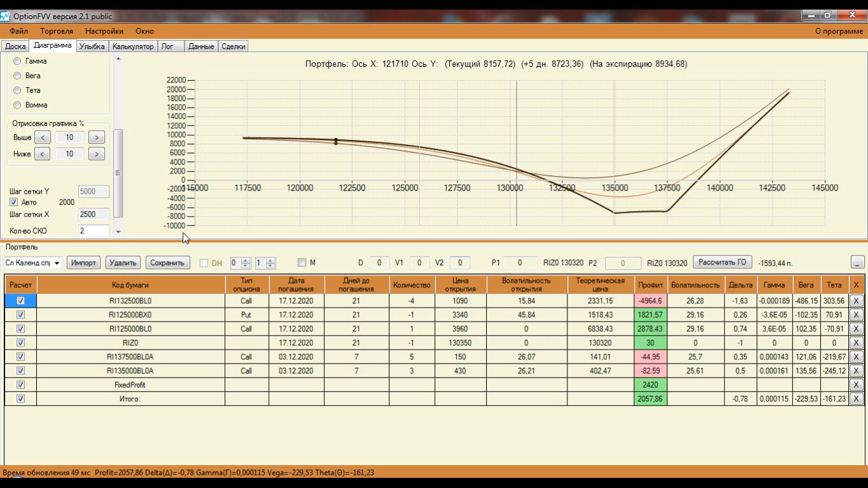Uncheck the Расчет box for FixedProfit
The image size is (868, 488).
pos(20,384)
